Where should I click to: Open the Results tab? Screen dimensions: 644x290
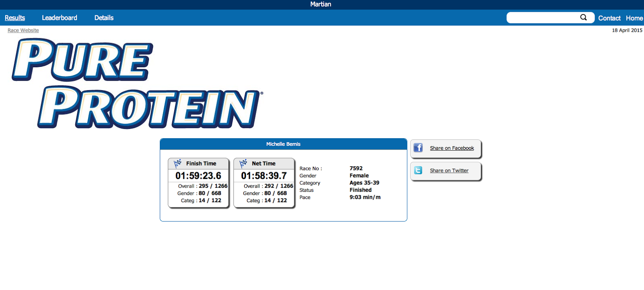click(x=15, y=18)
